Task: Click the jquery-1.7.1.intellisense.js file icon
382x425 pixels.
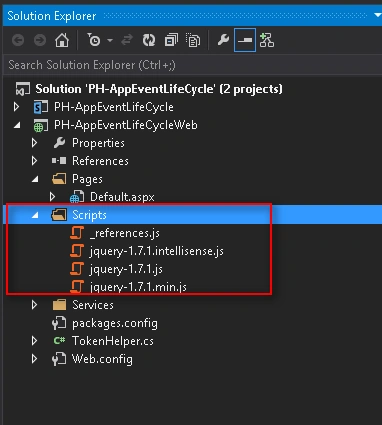Action: pos(77,251)
